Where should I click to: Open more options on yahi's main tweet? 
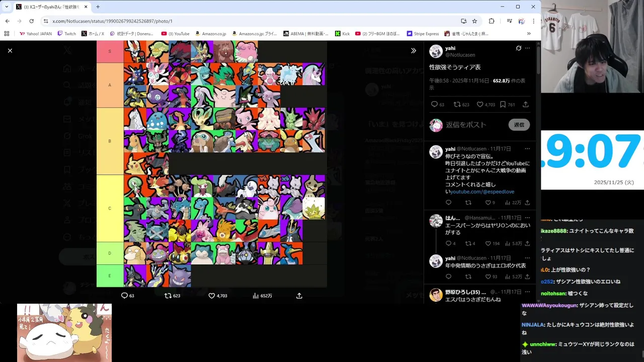[x=527, y=48]
